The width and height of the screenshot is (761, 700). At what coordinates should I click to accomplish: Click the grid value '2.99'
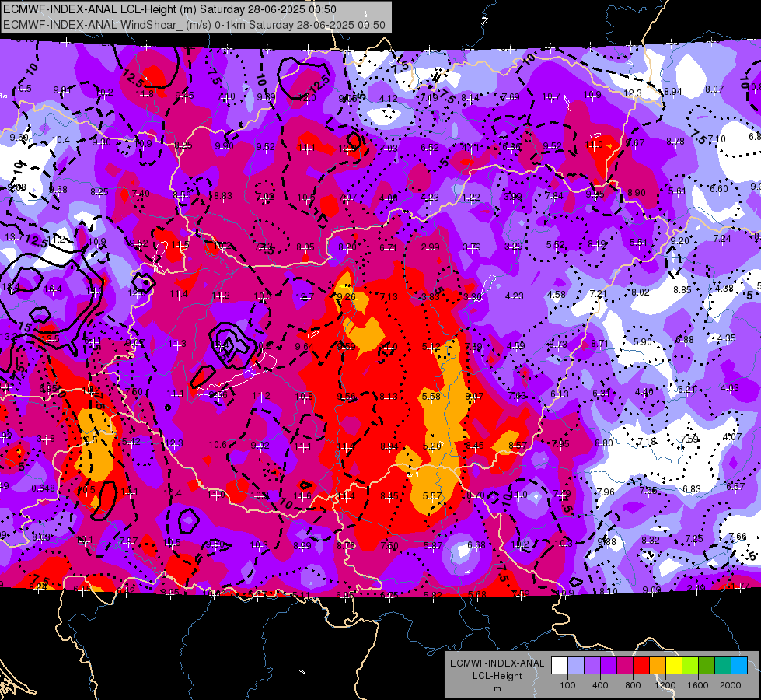click(x=430, y=247)
